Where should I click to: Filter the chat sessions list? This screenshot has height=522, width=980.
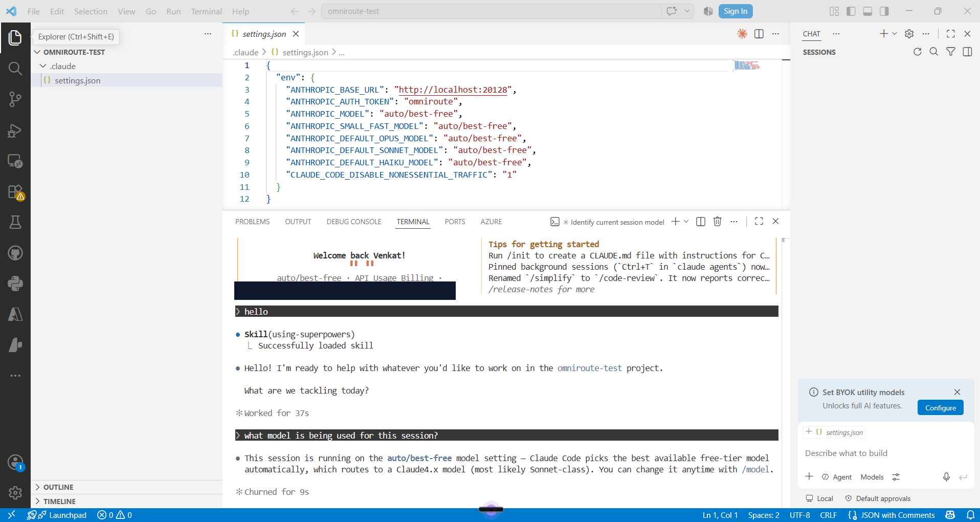coord(950,52)
